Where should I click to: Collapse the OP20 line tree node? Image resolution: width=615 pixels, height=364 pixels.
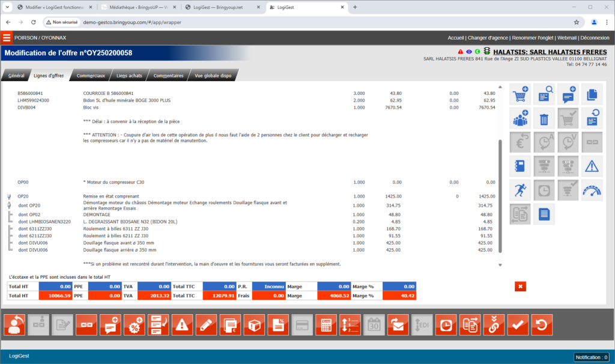[x=9, y=196]
